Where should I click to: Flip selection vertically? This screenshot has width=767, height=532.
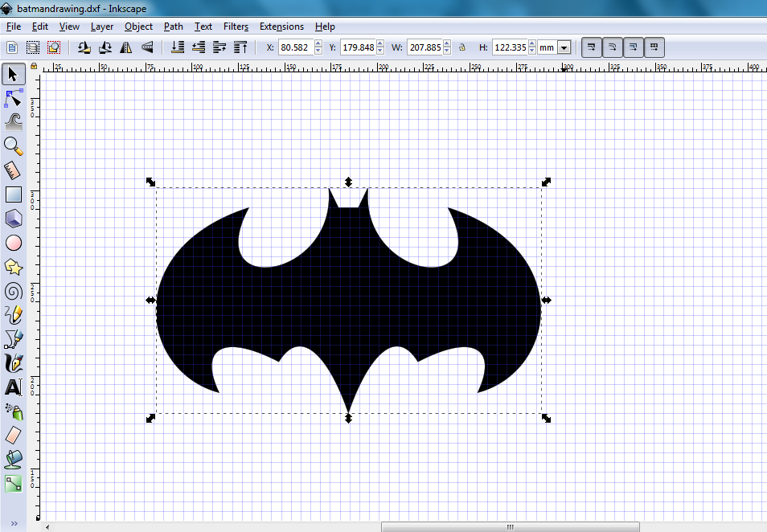tap(147, 47)
